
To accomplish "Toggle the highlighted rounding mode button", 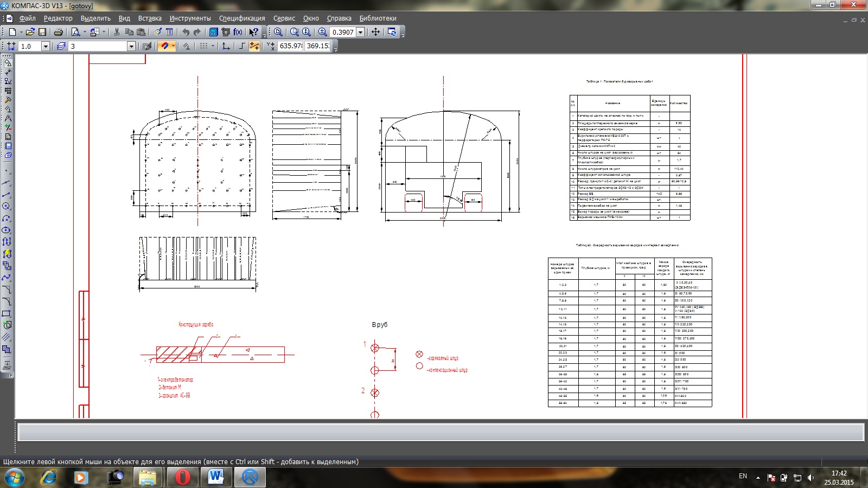I will [x=254, y=46].
